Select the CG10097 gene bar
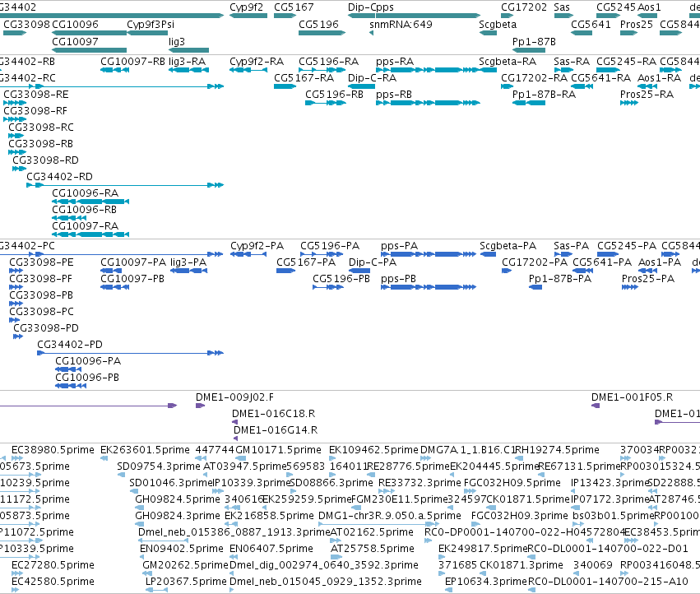700x594 pixels. 90,50
